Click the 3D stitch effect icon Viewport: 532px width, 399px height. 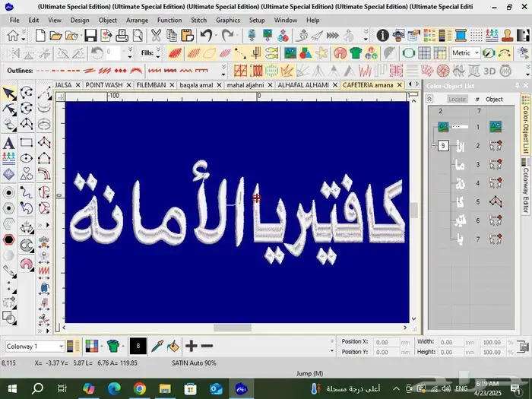(x=489, y=71)
